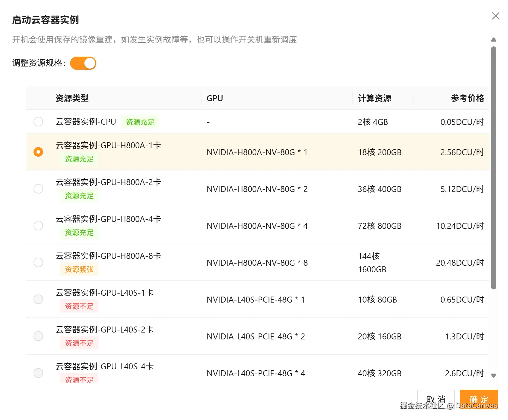Click the GPU-L40S-1卡 radio button
The height and width of the screenshot is (420, 508).
tap(38, 299)
